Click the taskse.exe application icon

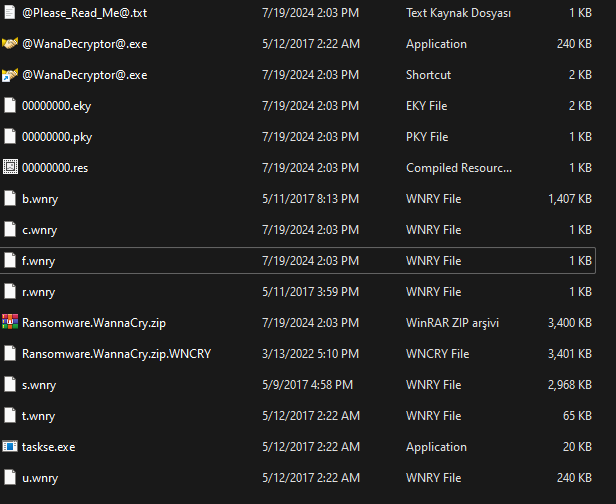coord(10,446)
